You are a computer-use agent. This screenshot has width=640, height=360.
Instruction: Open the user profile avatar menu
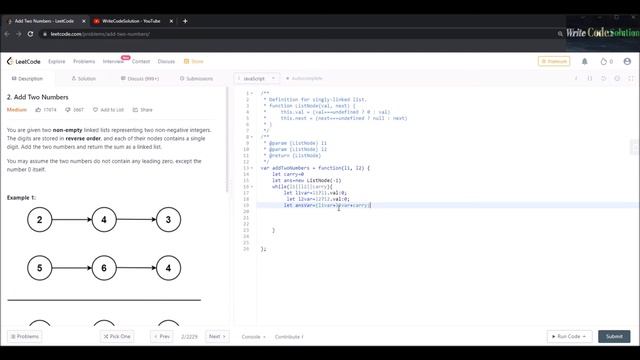pos(627,61)
